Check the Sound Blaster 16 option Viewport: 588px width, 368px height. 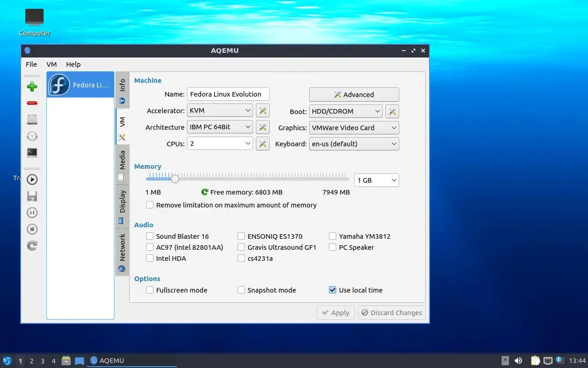pyautogui.click(x=177, y=236)
